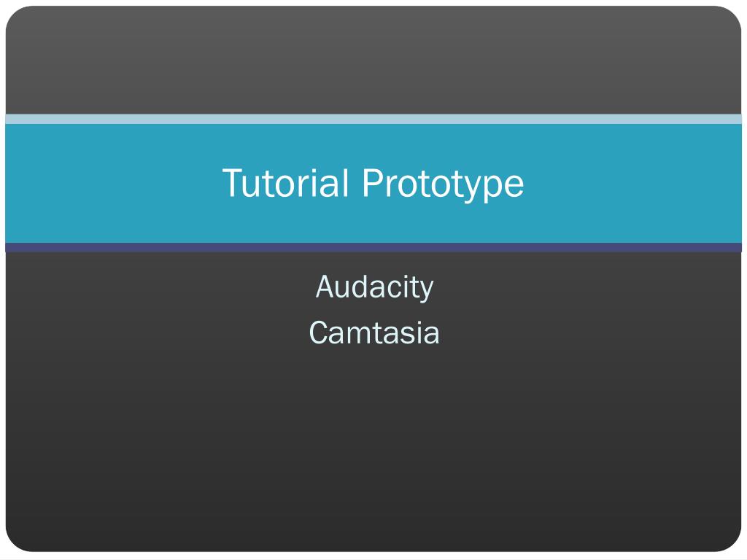Click the "Tutorial Prototype" slide title
The height and width of the screenshot is (560, 747).
pos(373,183)
